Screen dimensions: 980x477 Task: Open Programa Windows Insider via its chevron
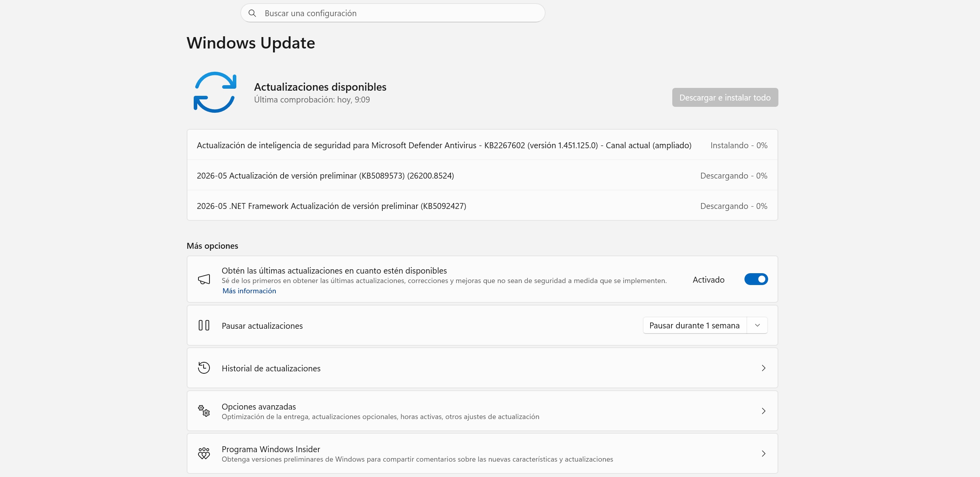coord(763,454)
